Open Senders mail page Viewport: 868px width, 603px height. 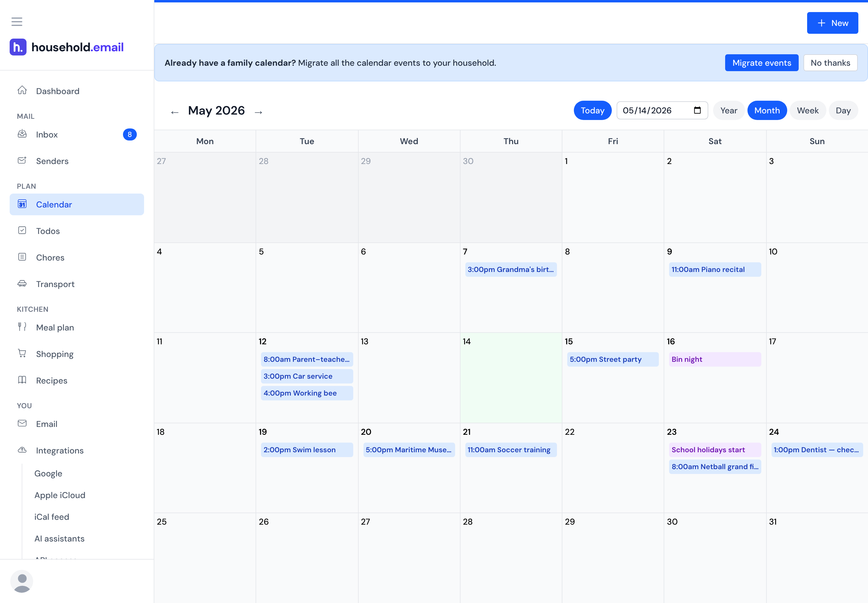(77, 161)
